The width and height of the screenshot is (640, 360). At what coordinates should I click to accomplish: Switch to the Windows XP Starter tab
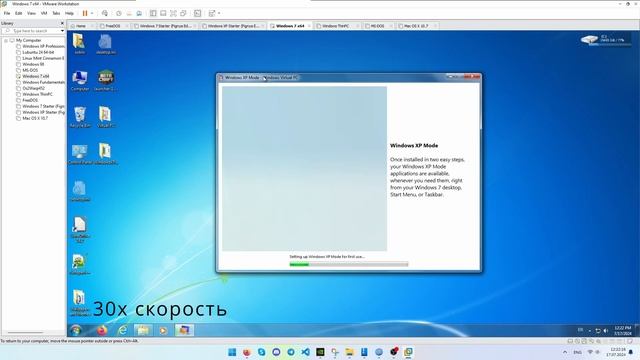(x=233, y=26)
